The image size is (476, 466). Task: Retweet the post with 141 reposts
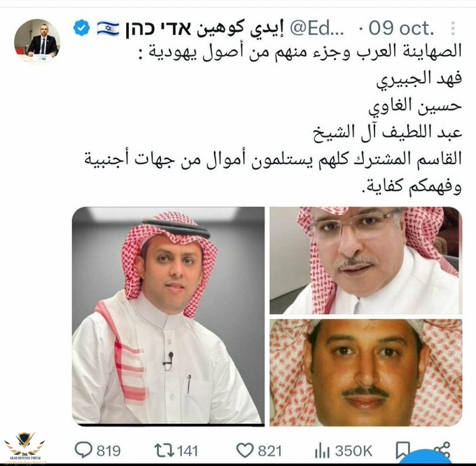(x=164, y=450)
